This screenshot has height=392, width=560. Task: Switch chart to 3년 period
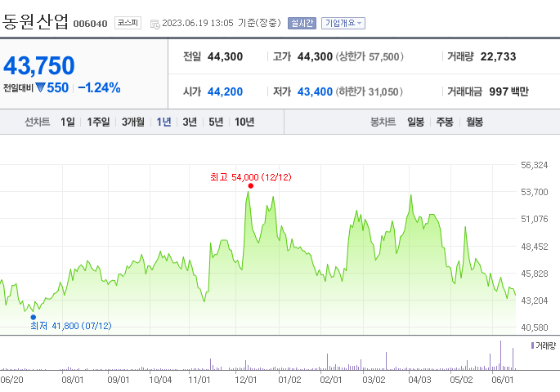coord(190,122)
